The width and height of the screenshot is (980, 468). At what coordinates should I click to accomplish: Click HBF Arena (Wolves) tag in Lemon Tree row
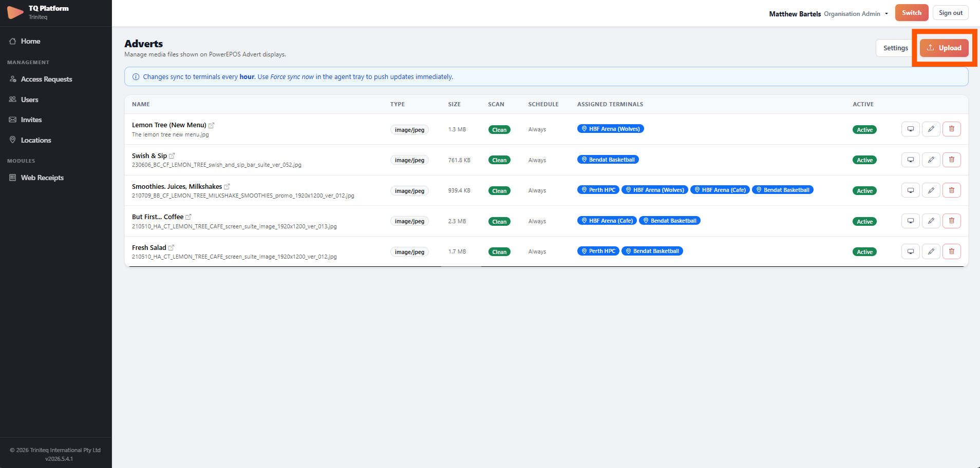(x=611, y=129)
